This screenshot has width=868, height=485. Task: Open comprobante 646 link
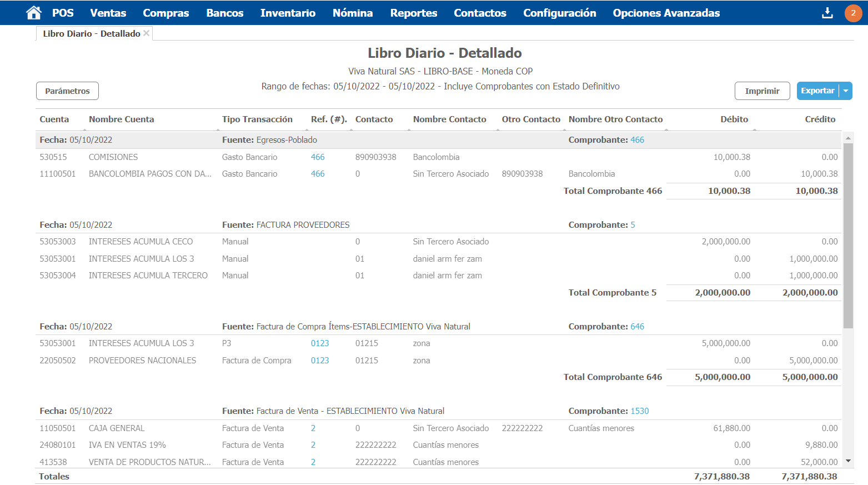pos(637,327)
